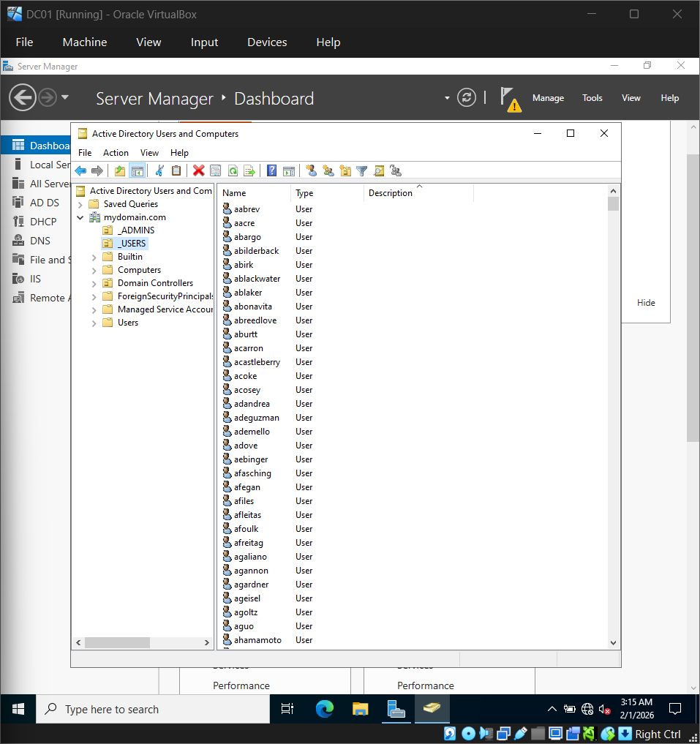Click Add to group toolbar icon
Image resolution: width=700 pixels, height=744 pixels.
(395, 170)
